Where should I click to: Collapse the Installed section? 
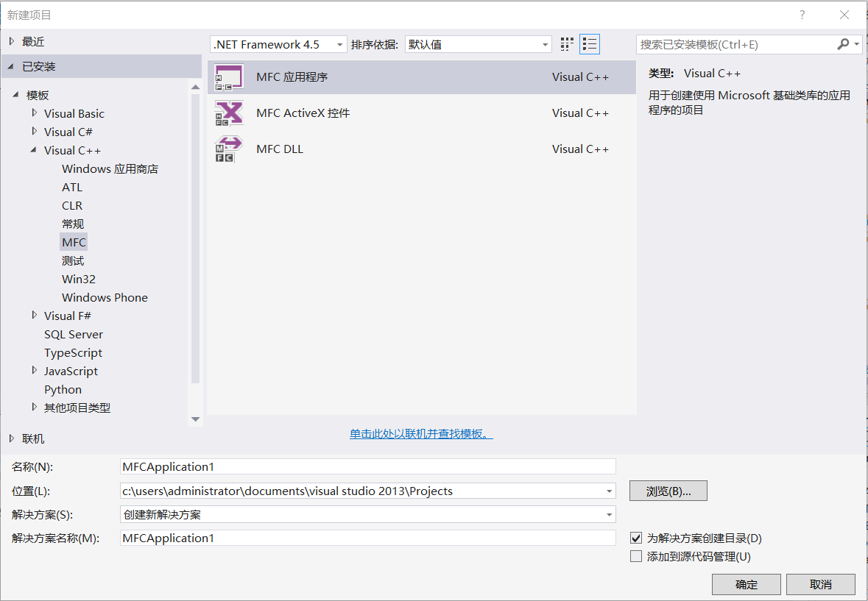(x=11, y=66)
